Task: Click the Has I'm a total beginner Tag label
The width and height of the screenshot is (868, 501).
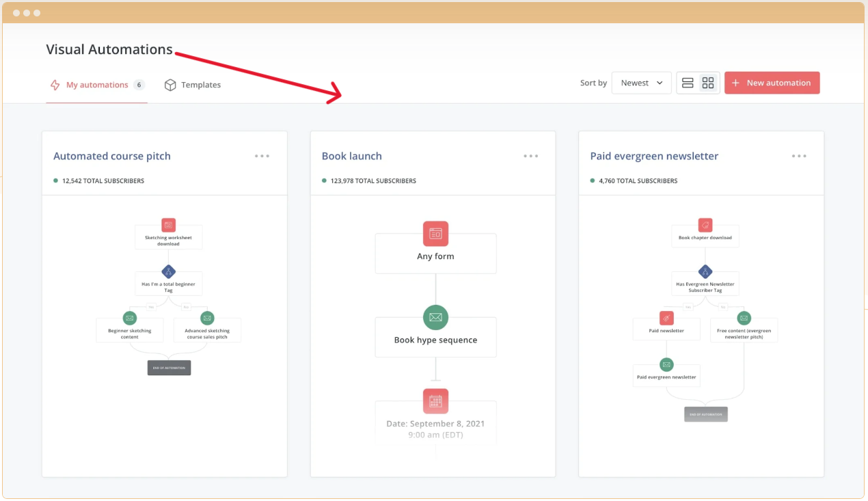Action: click(169, 287)
